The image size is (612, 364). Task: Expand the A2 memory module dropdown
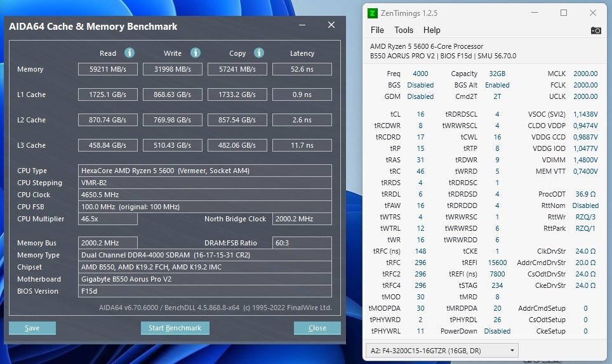[442, 350]
